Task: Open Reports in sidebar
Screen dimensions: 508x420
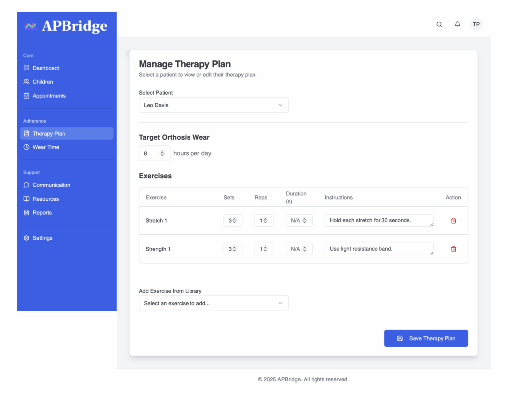Action: coord(67,213)
